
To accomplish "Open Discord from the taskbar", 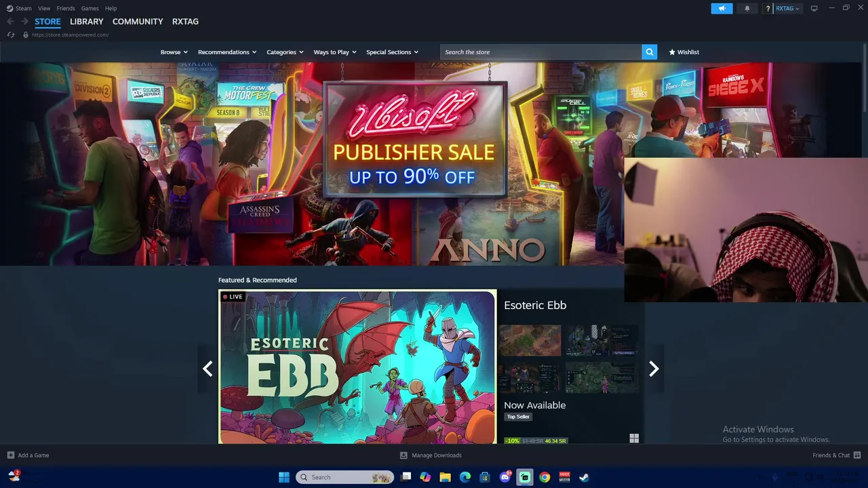I will coord(505,477).
